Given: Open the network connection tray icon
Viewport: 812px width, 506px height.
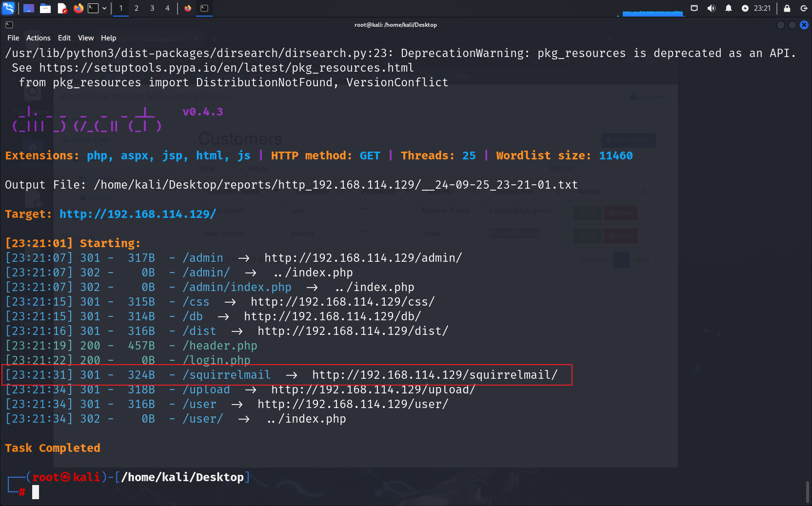Looking at the screenshot, I should coord(694,8).
